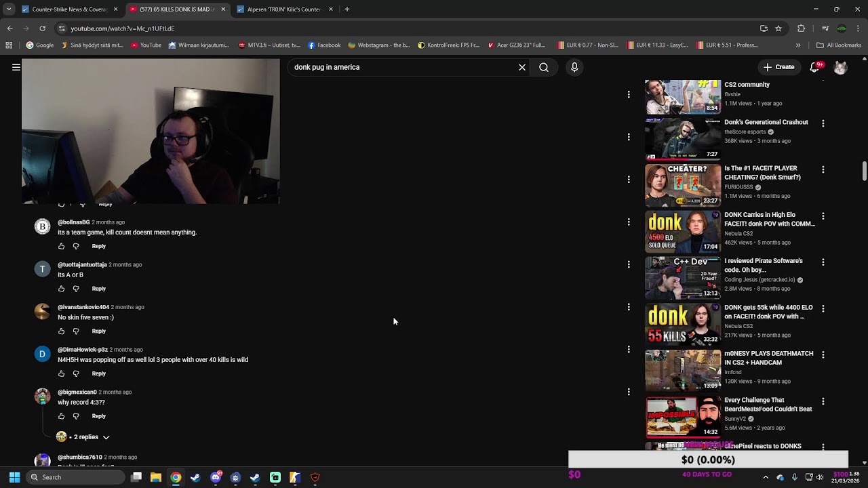Click the magnifying glass search button
This screenshot has width=868, height=488.
click(544, 67)
